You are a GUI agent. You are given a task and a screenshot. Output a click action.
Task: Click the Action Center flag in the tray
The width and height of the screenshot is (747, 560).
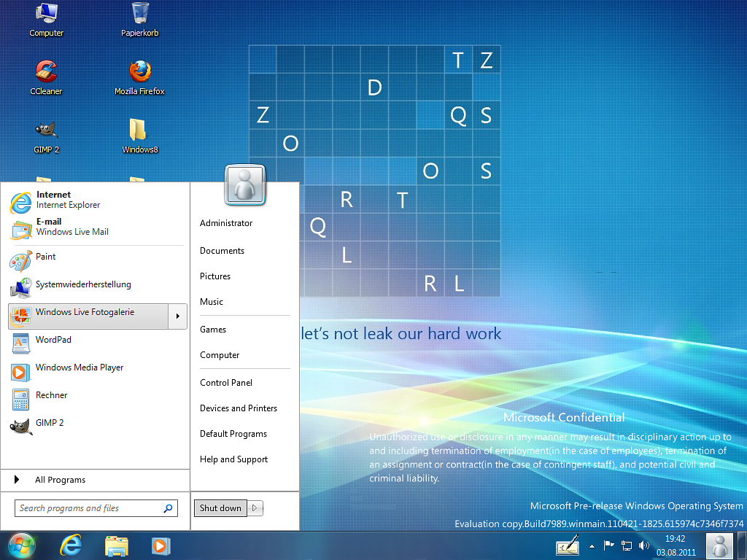(609, 545)
